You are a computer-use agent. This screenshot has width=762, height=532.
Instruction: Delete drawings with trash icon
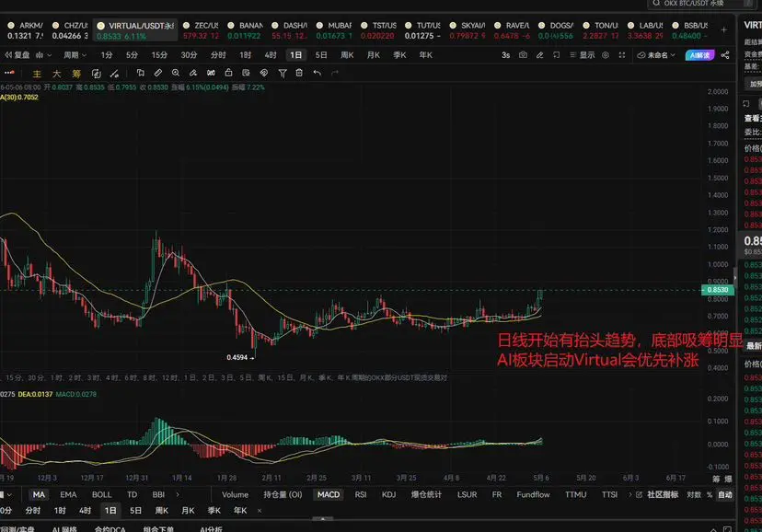coord(299,73)
